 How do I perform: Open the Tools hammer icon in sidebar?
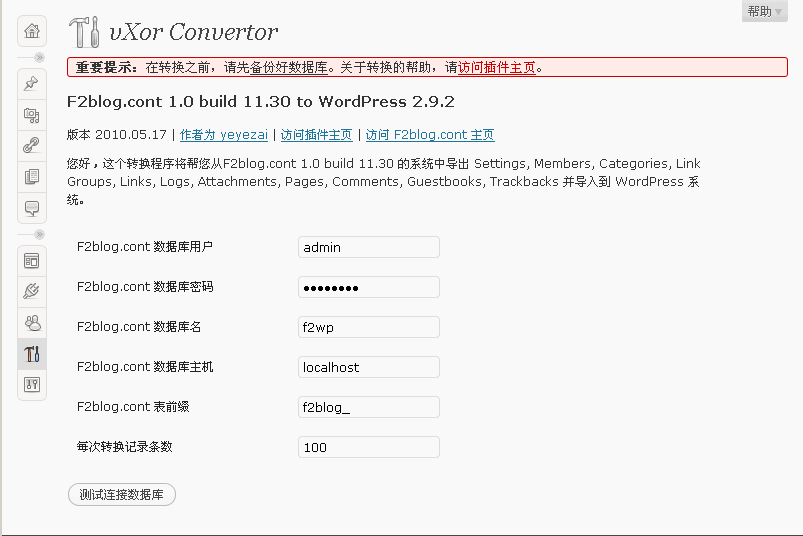[x=32, y=354]
